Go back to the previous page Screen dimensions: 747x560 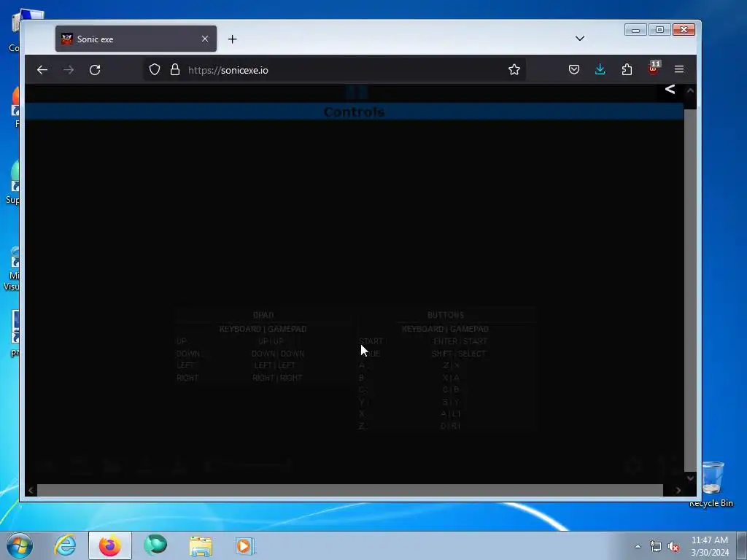click(x=42, y=70)
